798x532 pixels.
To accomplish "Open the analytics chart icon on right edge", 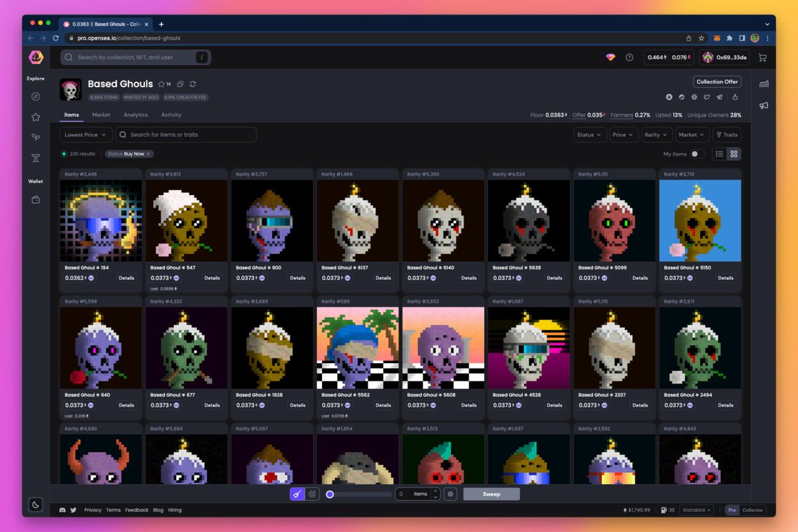I will (763, 83).
